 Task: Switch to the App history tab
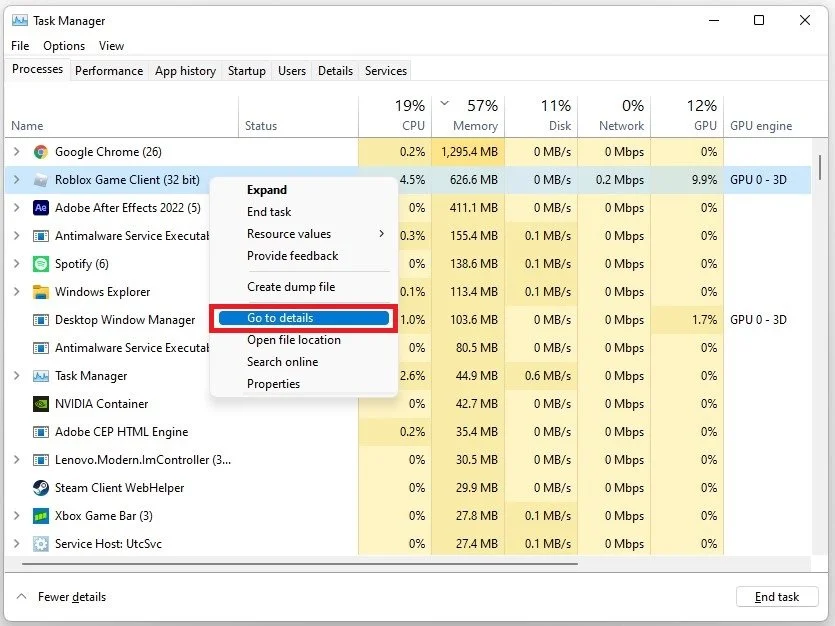coord(185,71)
